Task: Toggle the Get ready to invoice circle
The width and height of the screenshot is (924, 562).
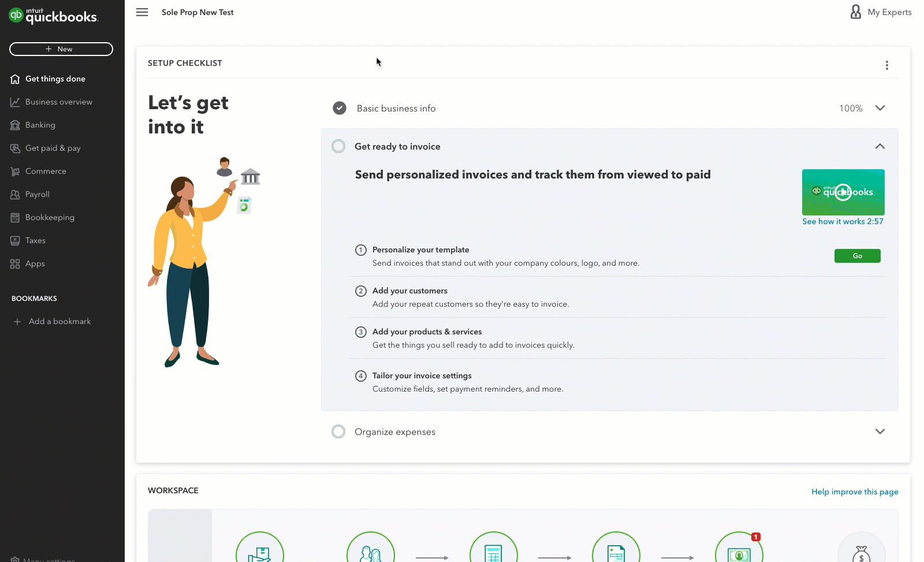Action: (x=338, y=146)
